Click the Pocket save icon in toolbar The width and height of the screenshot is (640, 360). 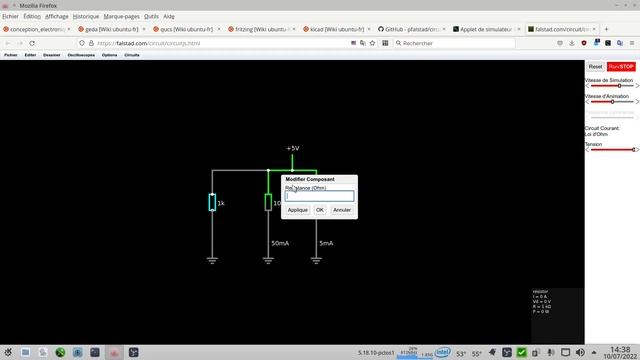click(560, 43)
